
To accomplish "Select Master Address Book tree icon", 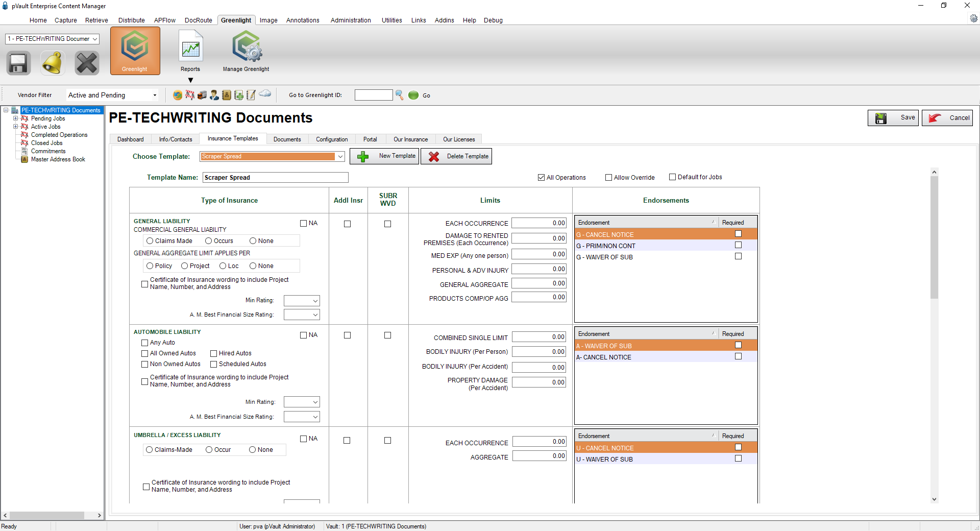I will point(24,159).
